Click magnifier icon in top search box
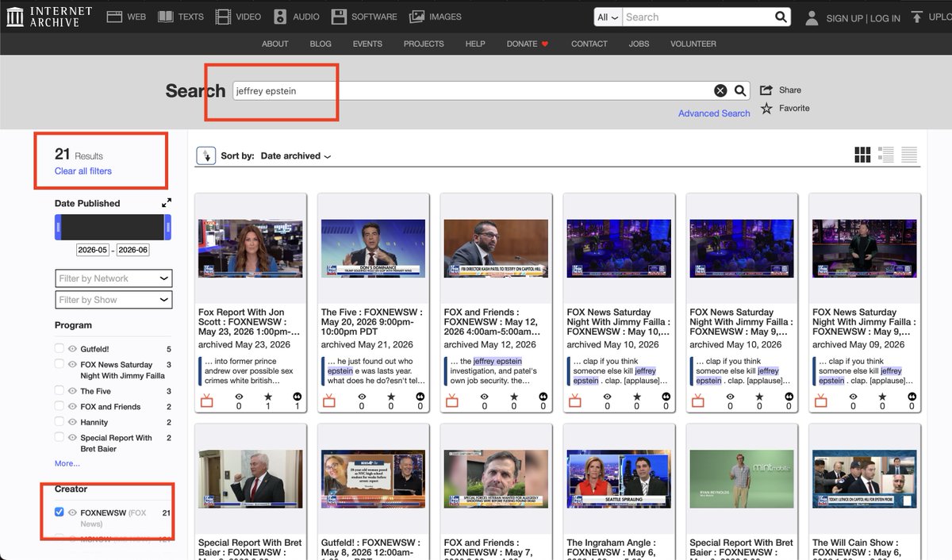Viewport: 952px width, 560px height. coord(781,17)
